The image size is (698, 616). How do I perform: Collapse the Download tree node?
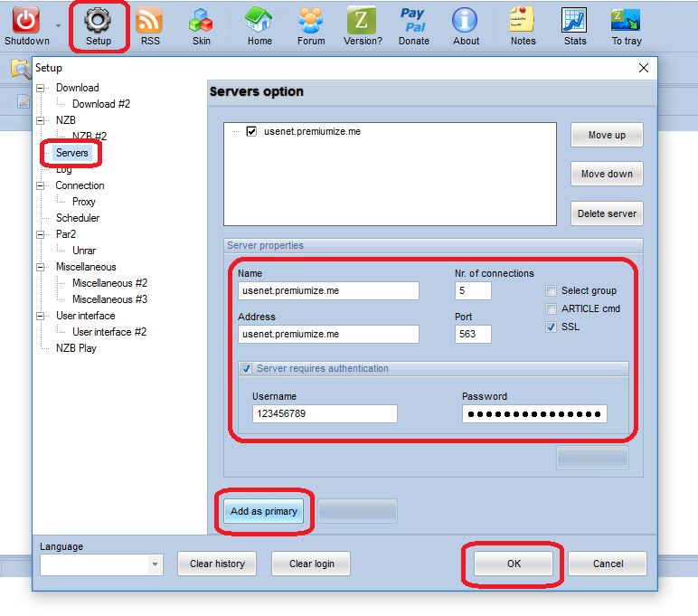(41, 88)
